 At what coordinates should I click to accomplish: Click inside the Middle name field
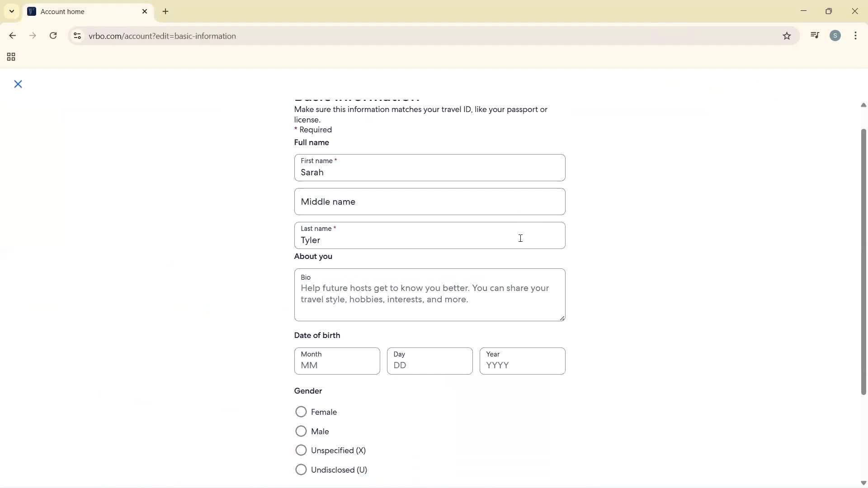click(429, 202)
